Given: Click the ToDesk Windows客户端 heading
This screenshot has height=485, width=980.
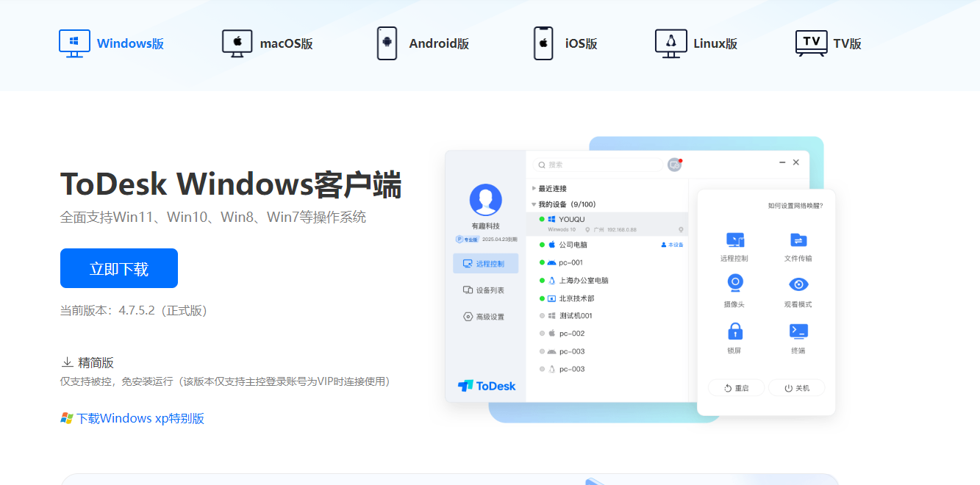Looking at the screenshot, I should click(231, 184).
